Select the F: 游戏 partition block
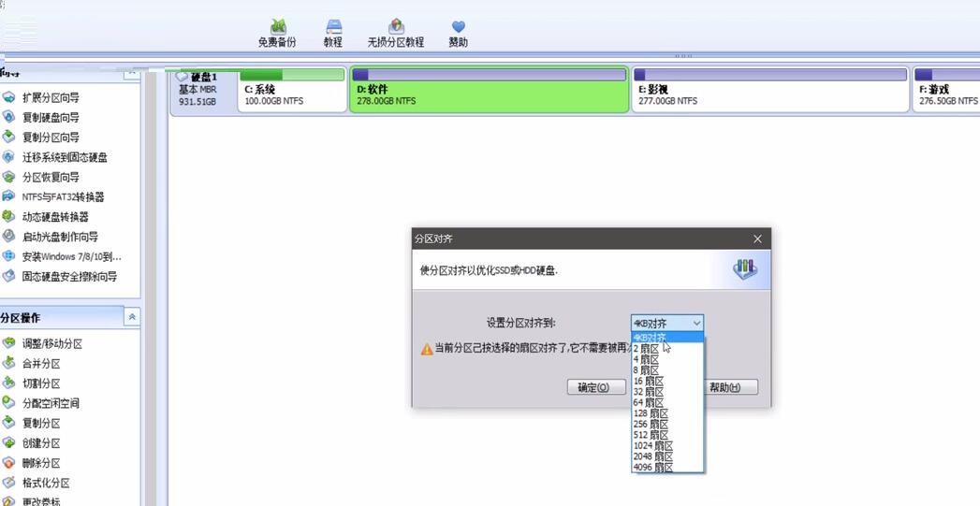This screenshot has width=980, height=506. 945,90
